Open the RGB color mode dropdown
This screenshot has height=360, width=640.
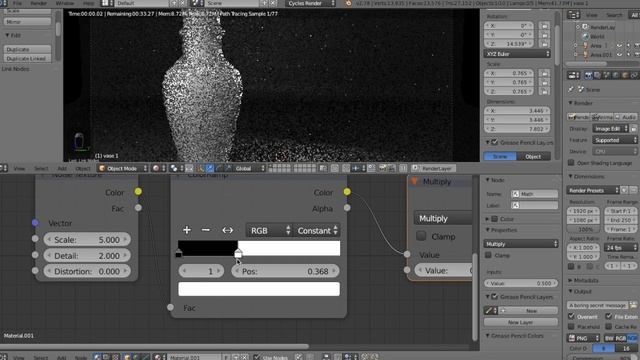269,231
